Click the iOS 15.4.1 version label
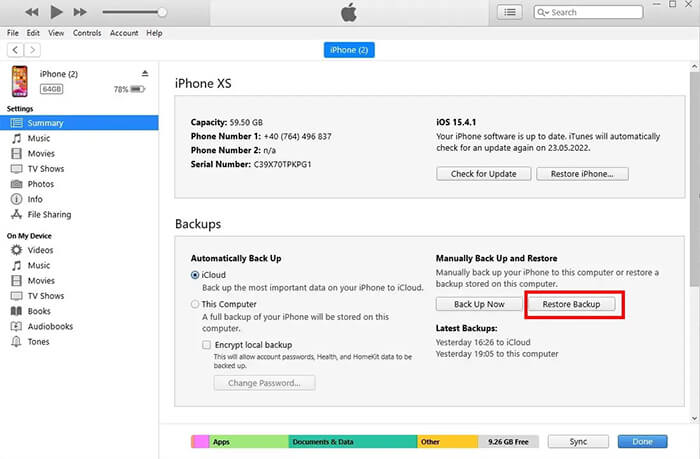The image size is (700, 459). (x=456, y=122)
